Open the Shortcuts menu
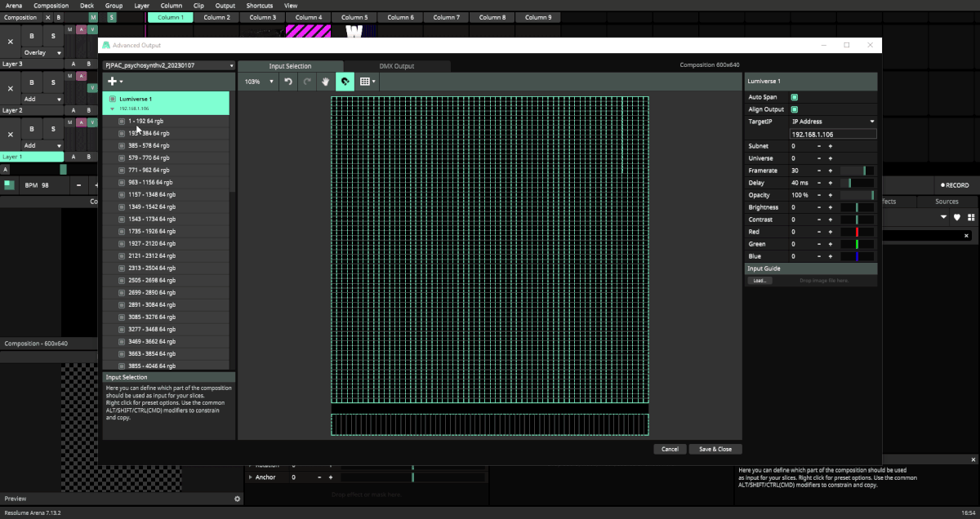This screenshot has width=980, height=519. [259, 6]
